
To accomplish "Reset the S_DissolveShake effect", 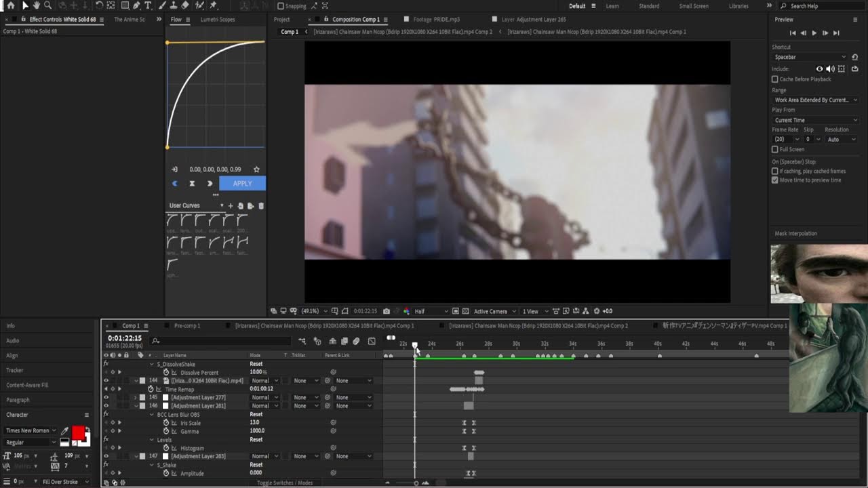I will tap(256, 364).
